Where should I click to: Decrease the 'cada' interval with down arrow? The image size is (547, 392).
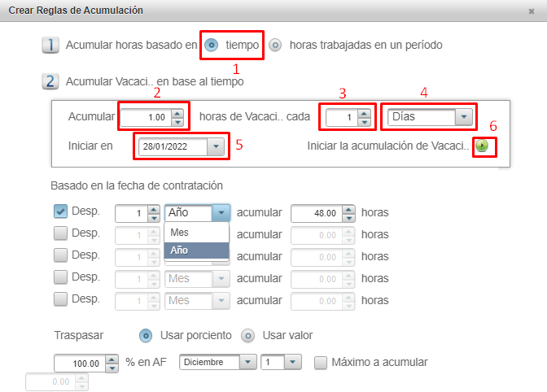click(363, 122)
